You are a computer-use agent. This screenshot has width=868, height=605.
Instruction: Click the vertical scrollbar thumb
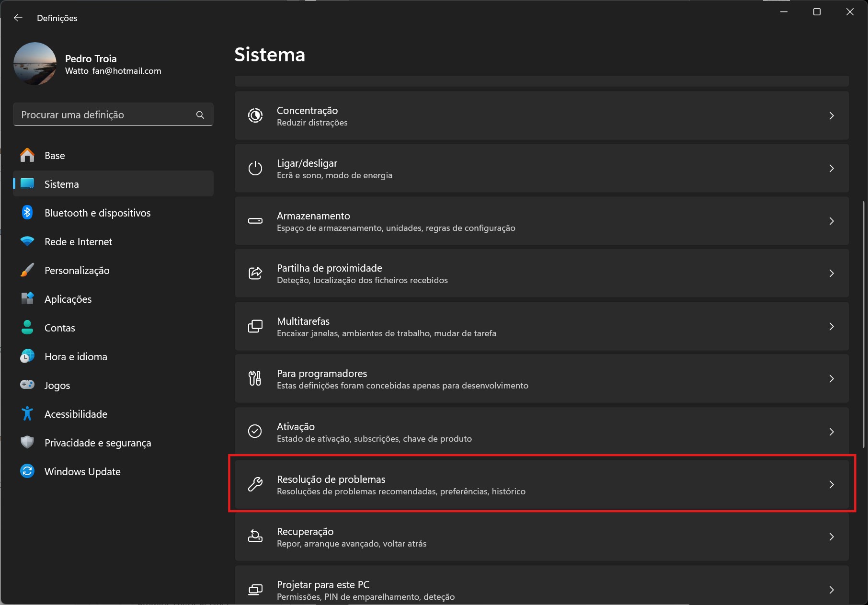[863, 325]
